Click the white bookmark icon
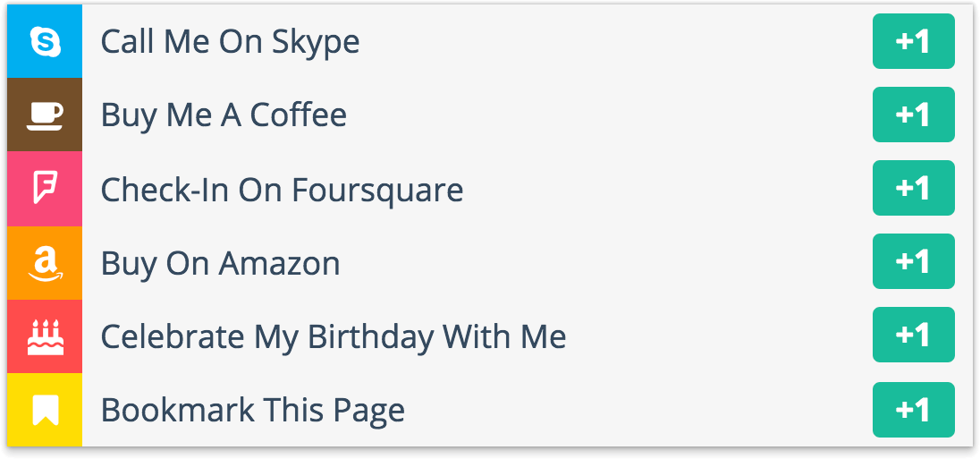 click(45, 410)
